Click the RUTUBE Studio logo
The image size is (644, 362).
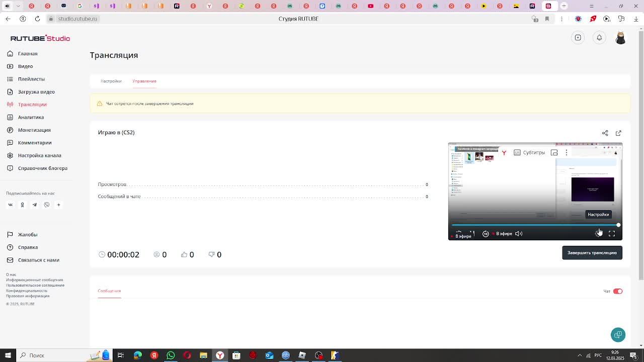tap(40, 38)
